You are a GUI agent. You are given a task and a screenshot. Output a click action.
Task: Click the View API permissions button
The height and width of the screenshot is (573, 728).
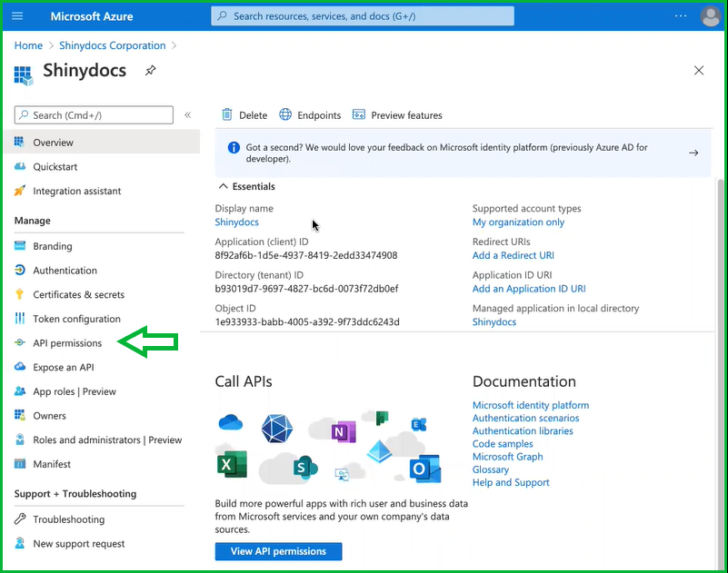pos(278,551)
